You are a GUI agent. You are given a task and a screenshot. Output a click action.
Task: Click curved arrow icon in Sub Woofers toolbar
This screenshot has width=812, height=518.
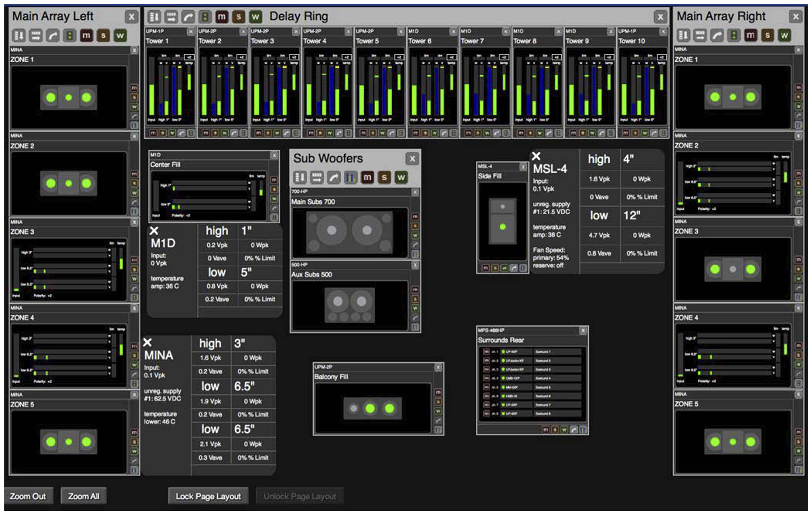coord(334,178)
